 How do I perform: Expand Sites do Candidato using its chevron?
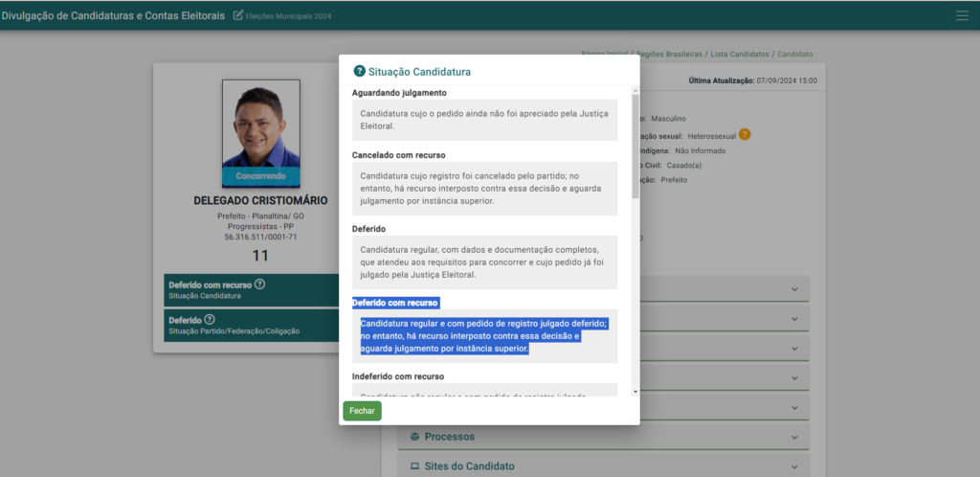click(x=793, y=466)
